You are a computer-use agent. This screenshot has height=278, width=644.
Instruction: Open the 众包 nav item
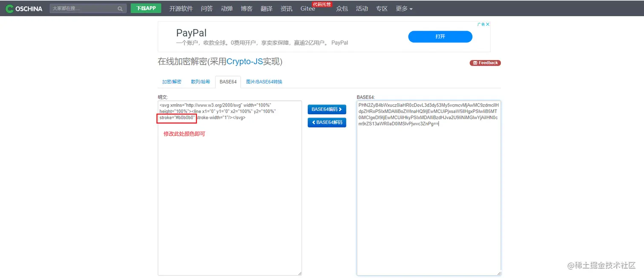pos(342,9)
